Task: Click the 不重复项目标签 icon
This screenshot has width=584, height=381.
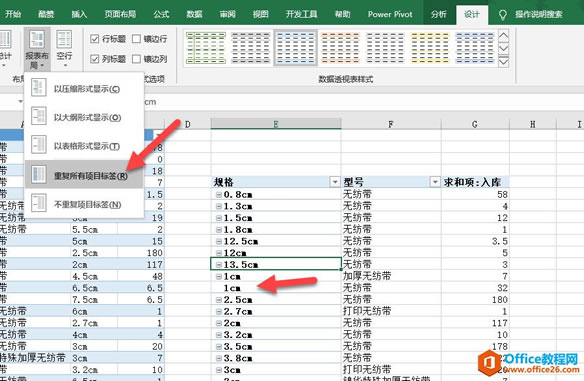Action: (39, 203)
